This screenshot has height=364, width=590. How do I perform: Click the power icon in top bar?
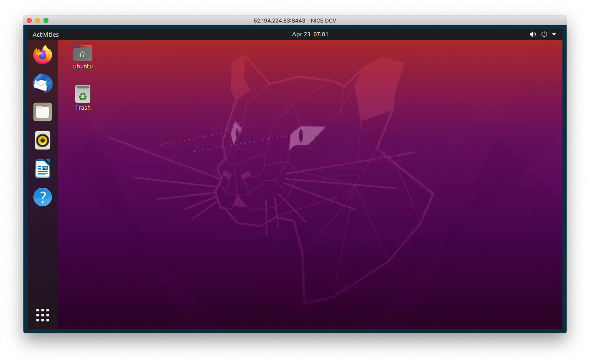pos(544,34)
